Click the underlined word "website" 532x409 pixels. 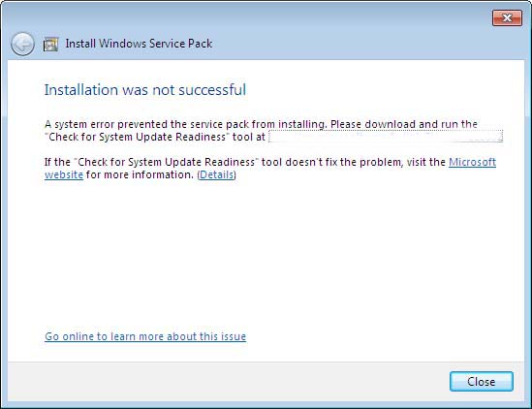pyautogui.click(x=64, y=174)
